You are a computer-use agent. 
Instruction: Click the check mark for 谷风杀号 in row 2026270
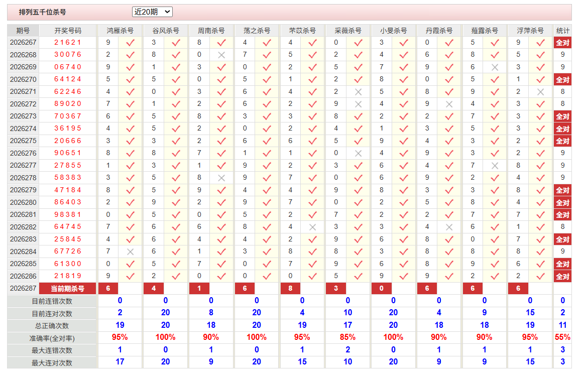176,79
